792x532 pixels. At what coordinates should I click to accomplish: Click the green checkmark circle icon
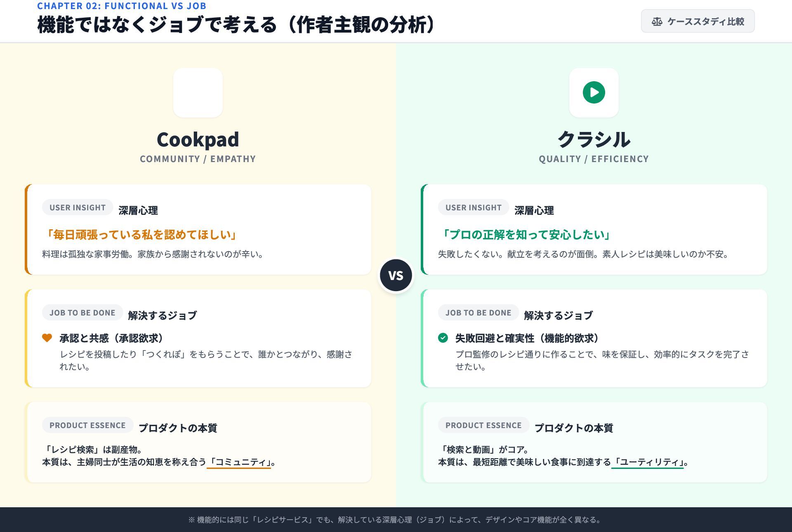[x=443, y=338]
